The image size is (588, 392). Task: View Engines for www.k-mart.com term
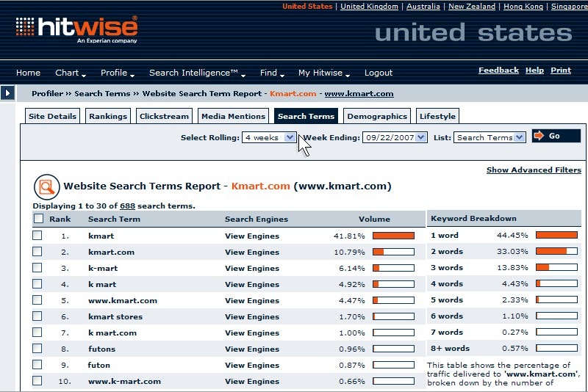tap(252, 381)
